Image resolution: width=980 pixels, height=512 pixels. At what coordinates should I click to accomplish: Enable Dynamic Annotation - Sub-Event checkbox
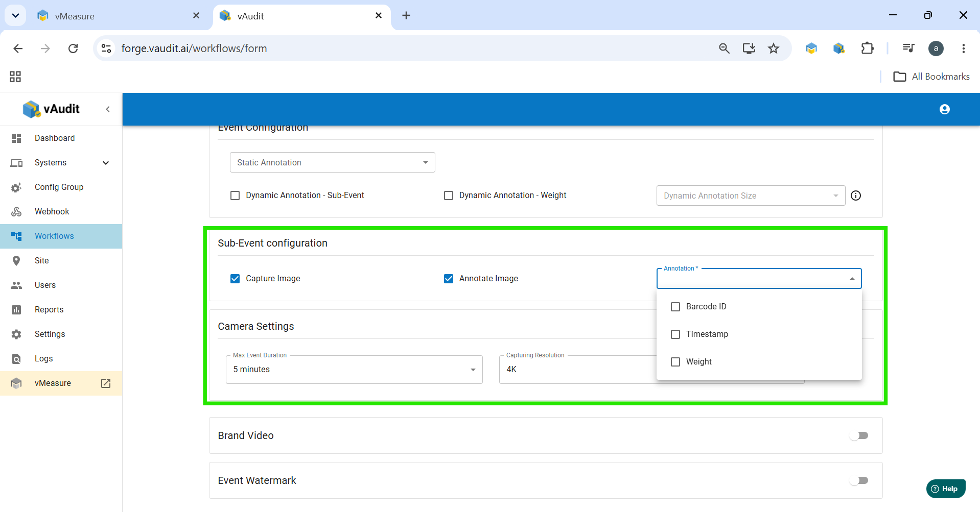[x=235, y=196]
